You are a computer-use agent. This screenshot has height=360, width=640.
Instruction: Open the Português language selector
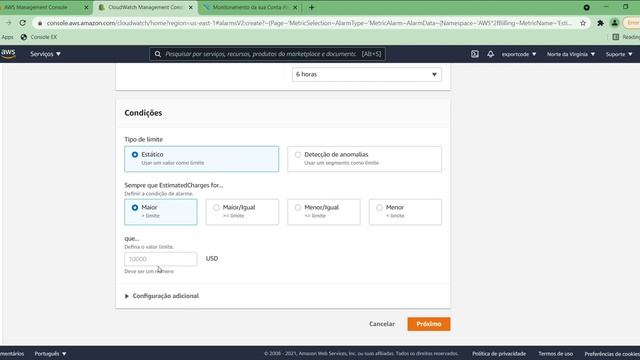50,354
